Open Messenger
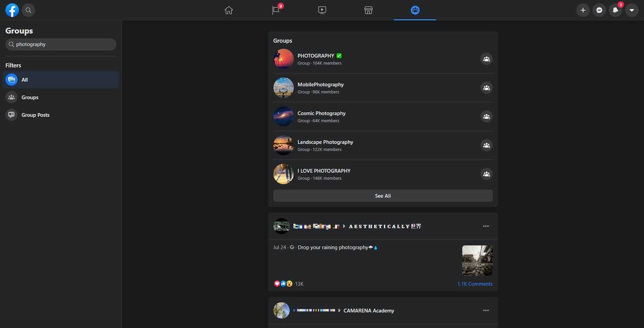The width and height of the screenshot is (644, 328). pyautogui.click(x=599, y=10)
